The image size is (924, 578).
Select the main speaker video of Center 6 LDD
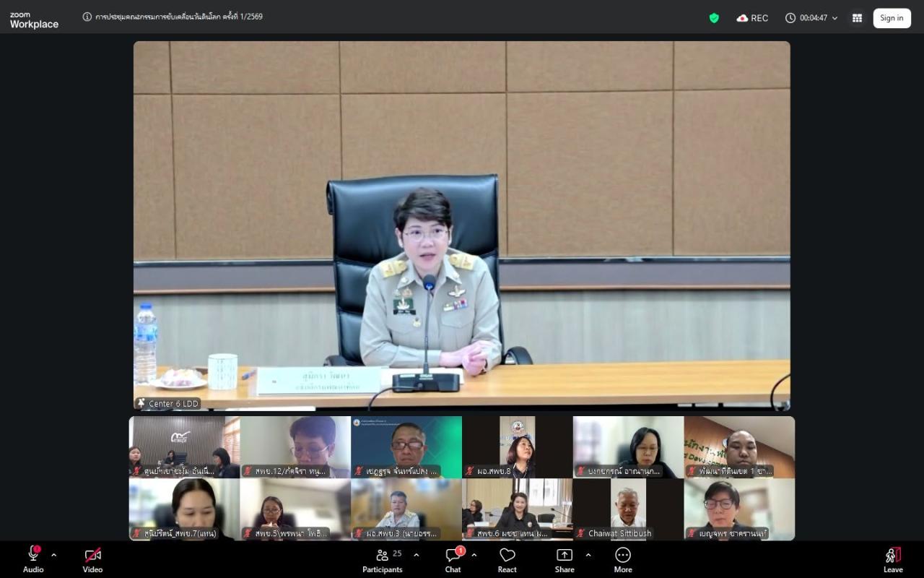pyautogui.click(x=462, y=225)
